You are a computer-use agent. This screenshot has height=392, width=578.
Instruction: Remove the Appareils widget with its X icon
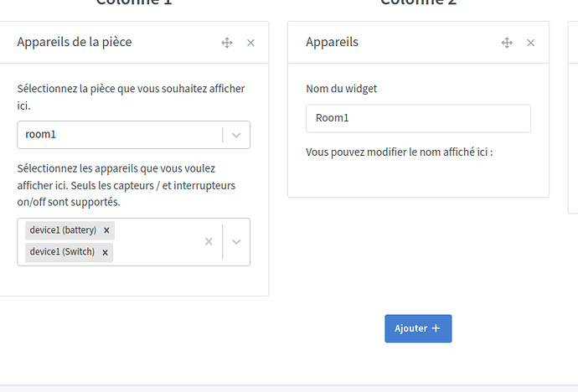pyautogui.click(x=530, y=43)
